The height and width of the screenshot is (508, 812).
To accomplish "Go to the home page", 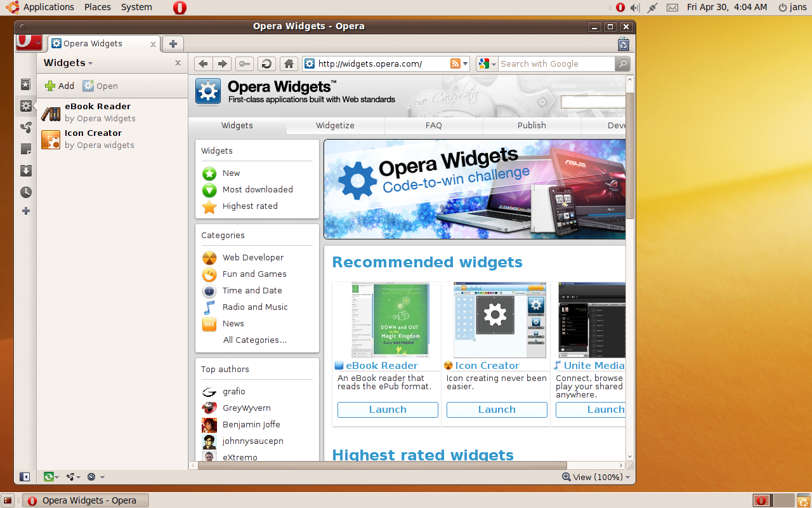I will pos(289,63).
